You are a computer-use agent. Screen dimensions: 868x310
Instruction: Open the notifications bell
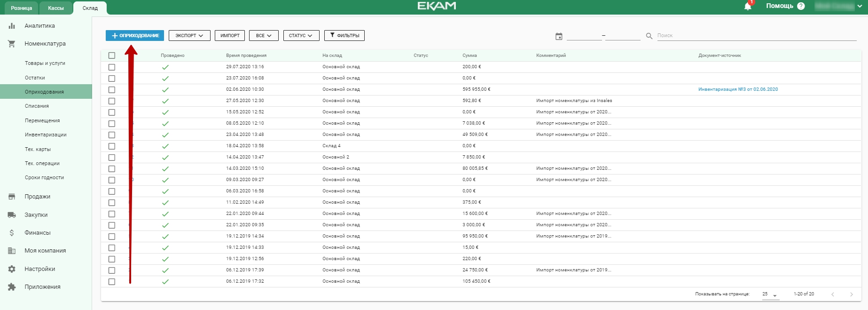(x=748, y=6)
